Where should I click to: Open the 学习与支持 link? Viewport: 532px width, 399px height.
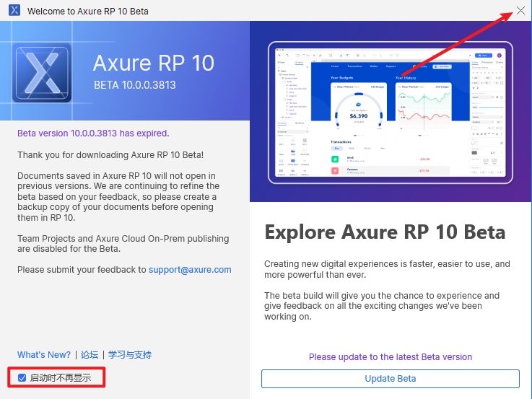click(130, 355)
